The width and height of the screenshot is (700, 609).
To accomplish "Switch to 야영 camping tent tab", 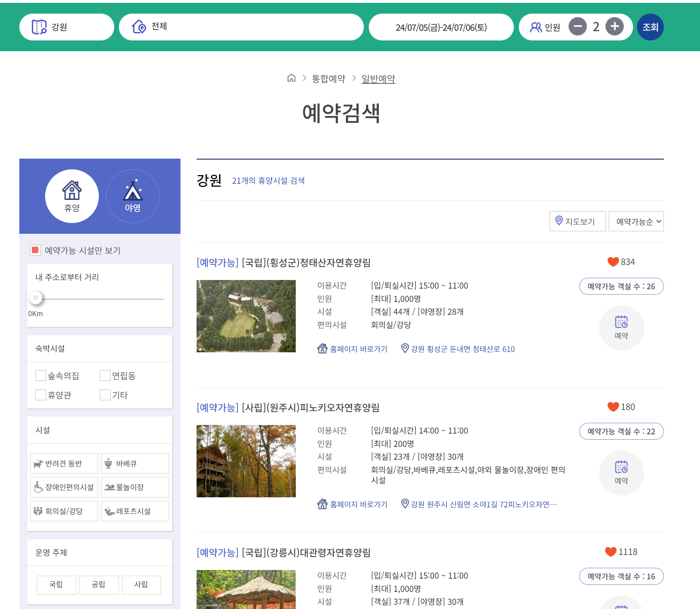I will tap(133, 196).
